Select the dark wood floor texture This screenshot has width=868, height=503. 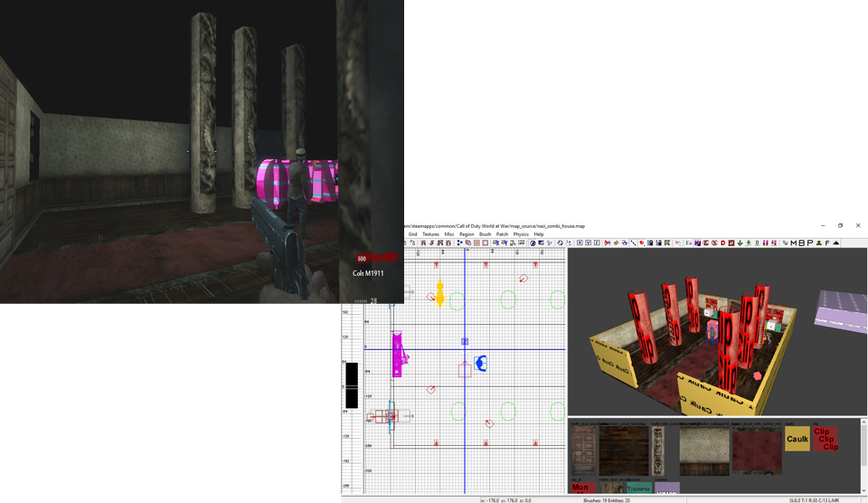624,451
